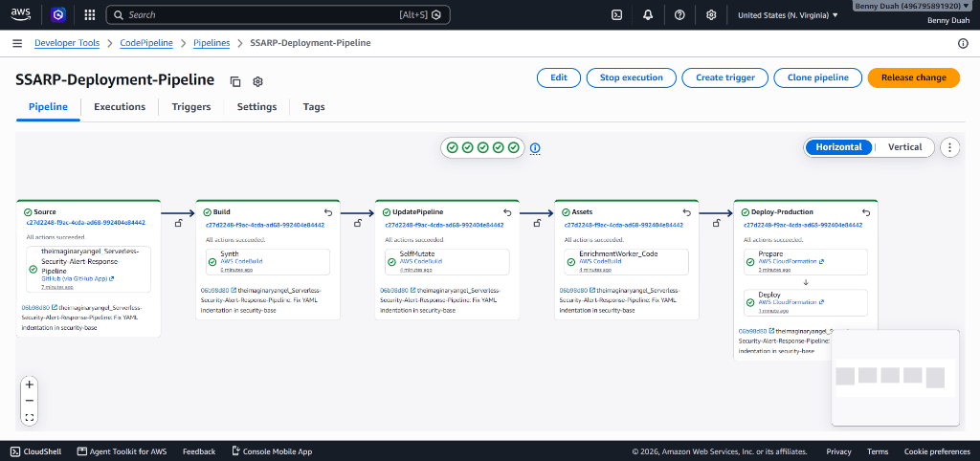Screen dimensions: 980x461
Task: Open the console settings gear in top bar
Action: click(x=711, y=15)
